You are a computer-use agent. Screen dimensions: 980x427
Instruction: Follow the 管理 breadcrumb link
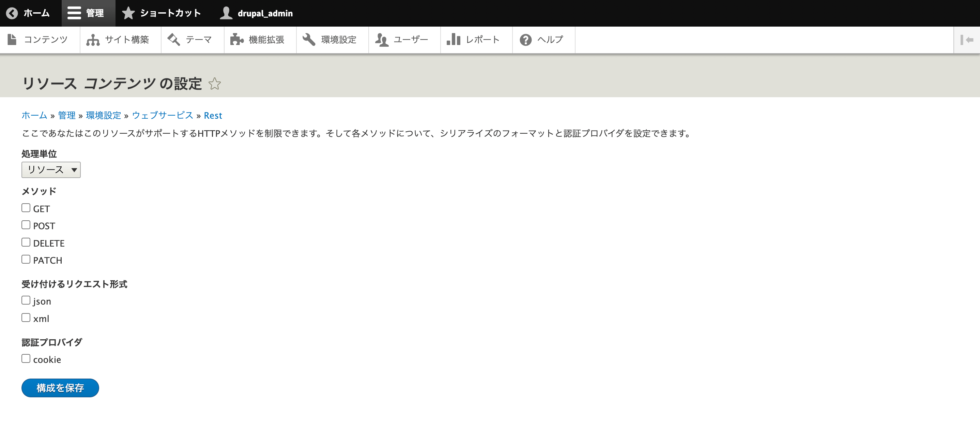click(x=66, y=115)
